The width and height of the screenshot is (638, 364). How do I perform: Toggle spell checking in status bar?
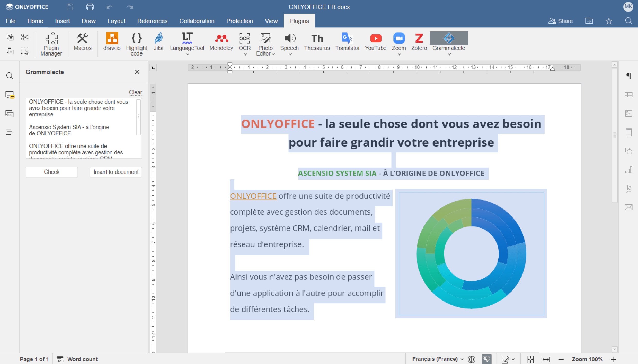pyautogui.click(x=486, y=359)
